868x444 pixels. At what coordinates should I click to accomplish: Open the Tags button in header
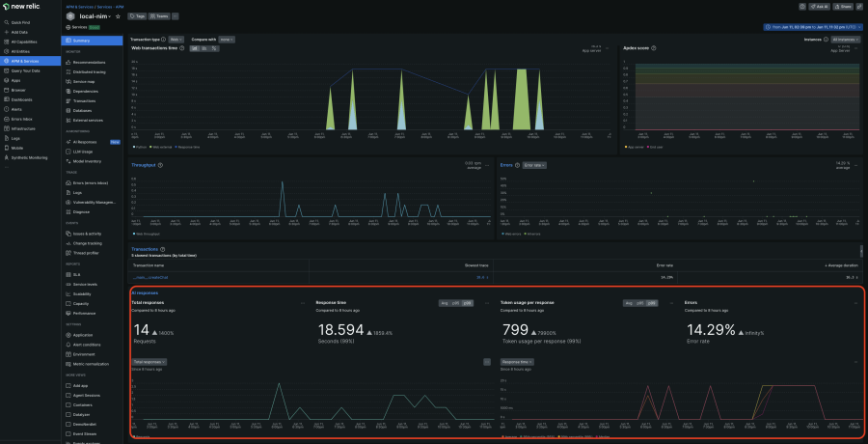coord(135,16)
